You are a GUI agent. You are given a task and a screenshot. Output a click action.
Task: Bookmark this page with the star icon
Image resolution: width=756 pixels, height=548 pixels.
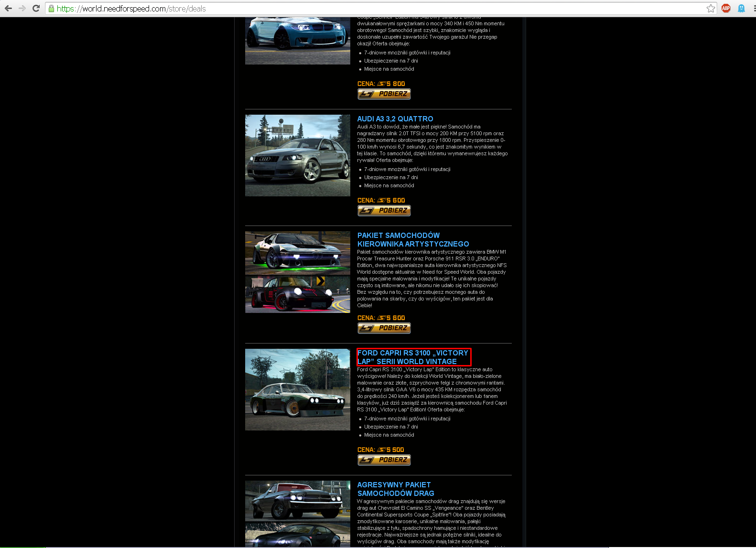711,9
